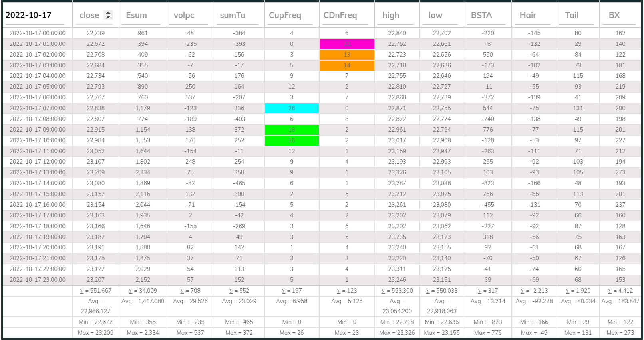Sort by the Esum column header
Screen dimensions: 644x340
coord(136,15)
